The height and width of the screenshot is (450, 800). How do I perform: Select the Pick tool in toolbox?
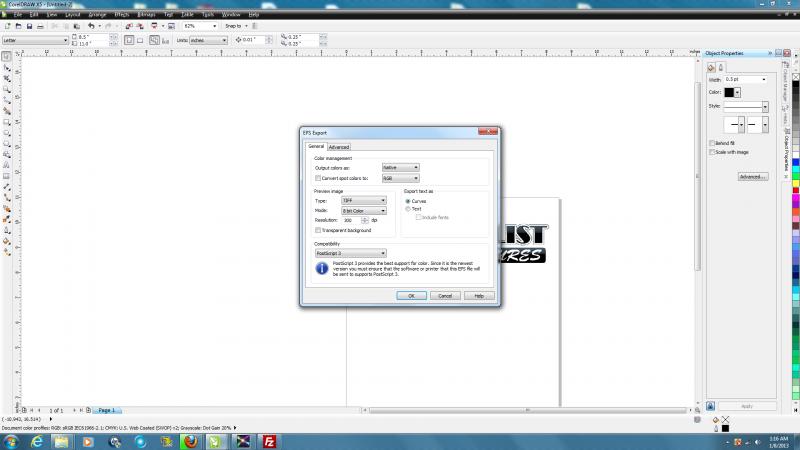(x=7, y=57)
